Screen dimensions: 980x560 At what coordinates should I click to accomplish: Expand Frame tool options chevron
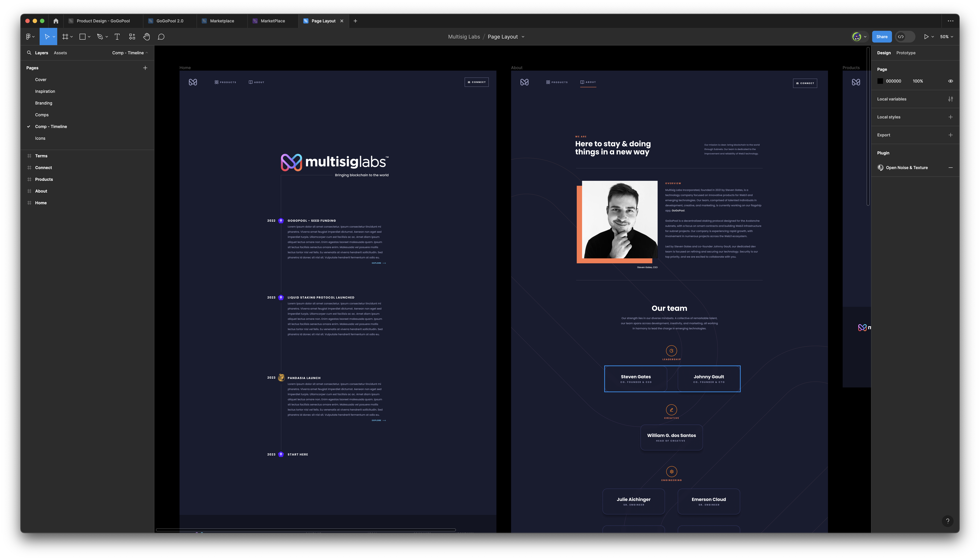click(72, 37)
